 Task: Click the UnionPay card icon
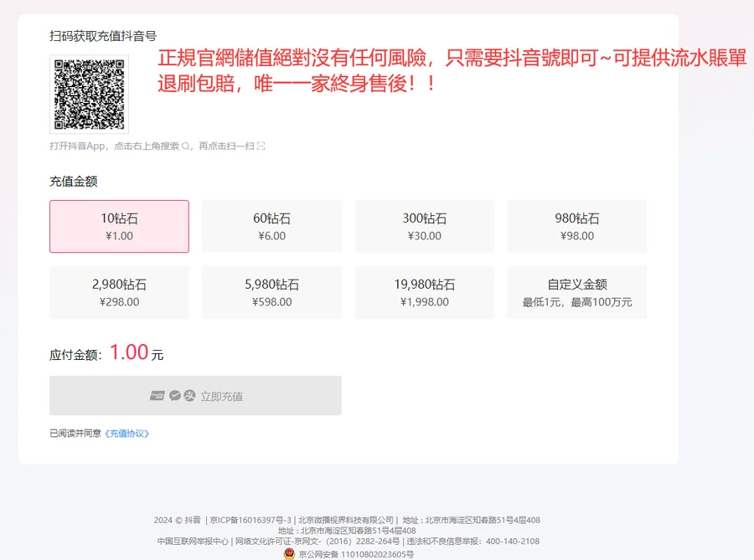pyautogui.click(x=157, y=396)
